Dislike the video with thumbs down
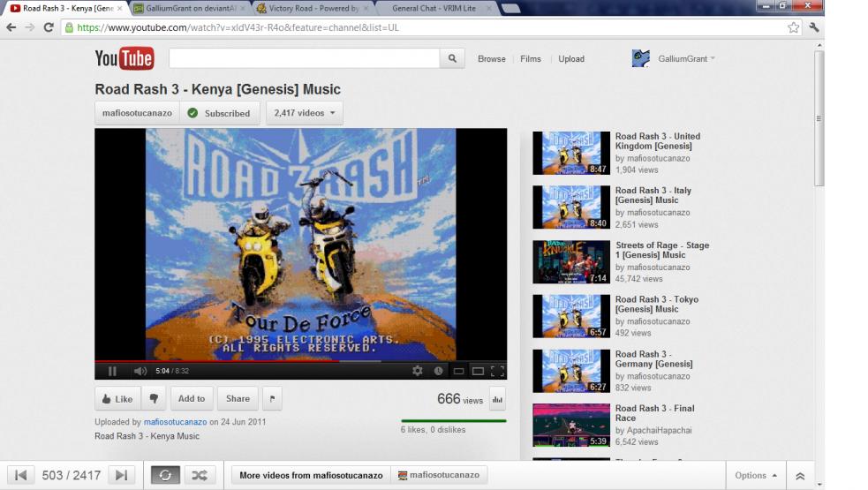Screen dimensions: 868x490 153,399
